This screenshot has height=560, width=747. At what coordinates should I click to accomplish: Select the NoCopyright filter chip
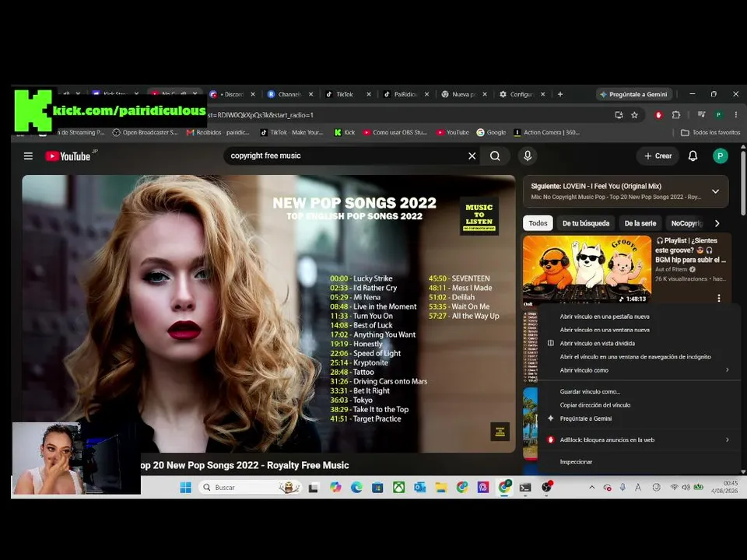click(686, 223)
